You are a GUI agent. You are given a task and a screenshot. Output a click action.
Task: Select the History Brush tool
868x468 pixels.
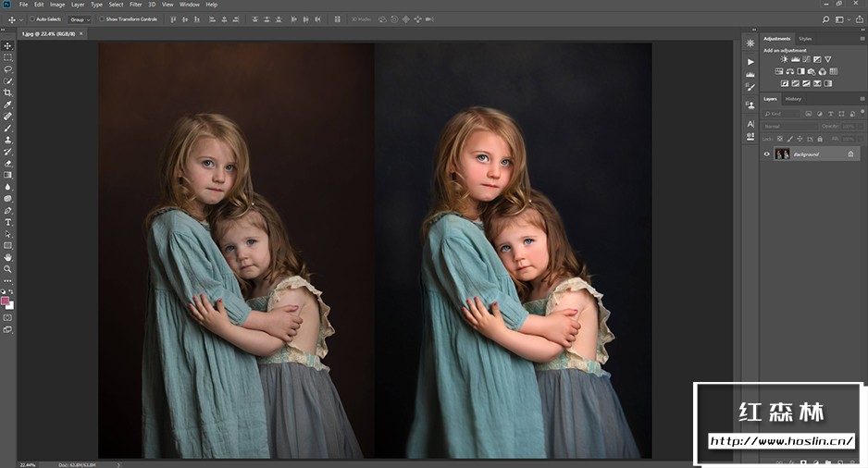pos(7,151)
